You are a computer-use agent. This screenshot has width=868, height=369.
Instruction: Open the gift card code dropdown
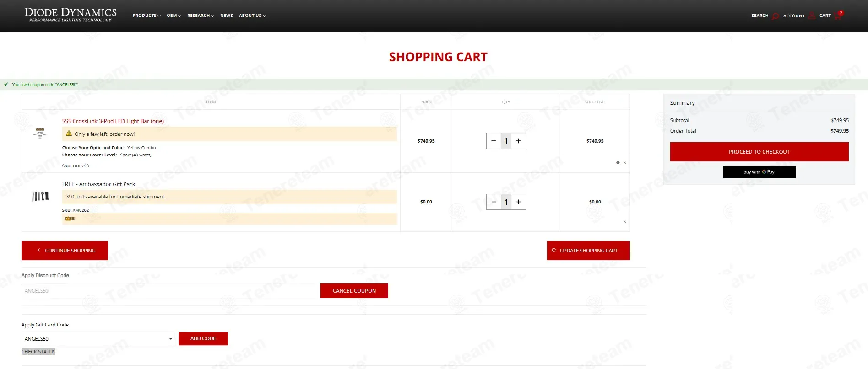tap(170, 339)
